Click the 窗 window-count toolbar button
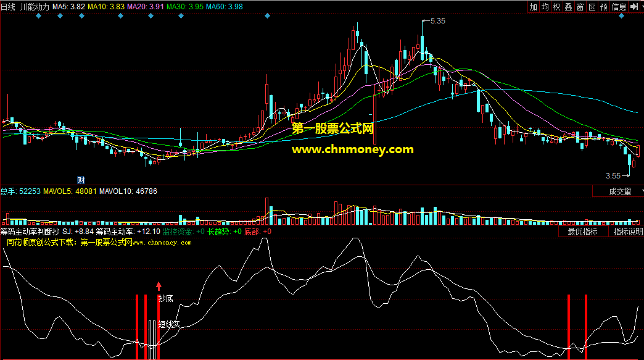 click(x=580, y=7)
